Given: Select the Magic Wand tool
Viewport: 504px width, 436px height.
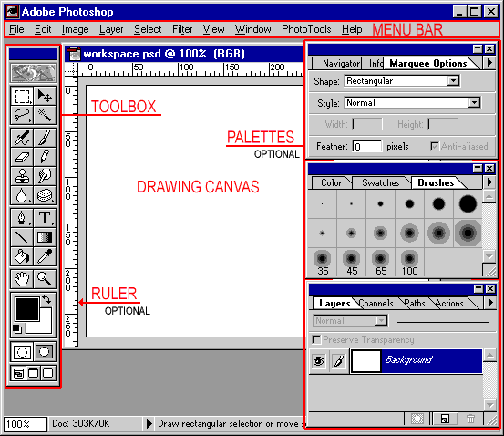Looking at the screenshot, I should tap(45, 115).
